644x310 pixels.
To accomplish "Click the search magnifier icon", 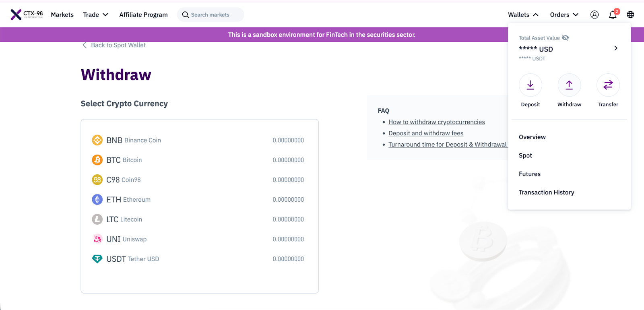I will (186, 14).
